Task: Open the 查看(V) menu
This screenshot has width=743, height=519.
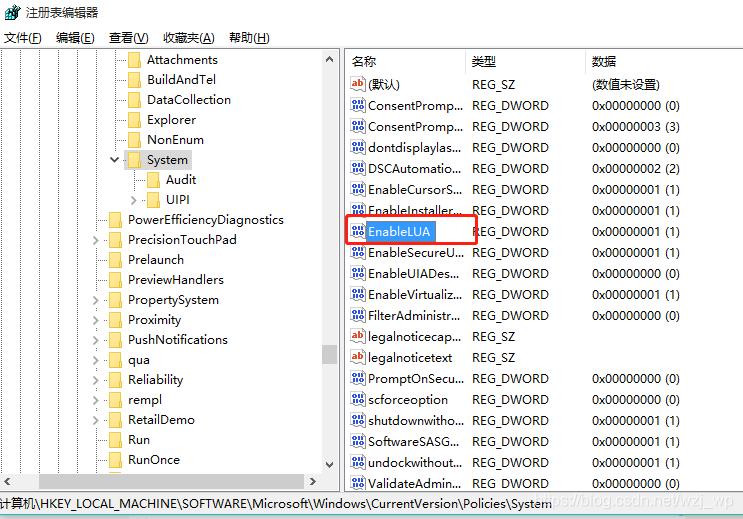Action: point(128,37)
